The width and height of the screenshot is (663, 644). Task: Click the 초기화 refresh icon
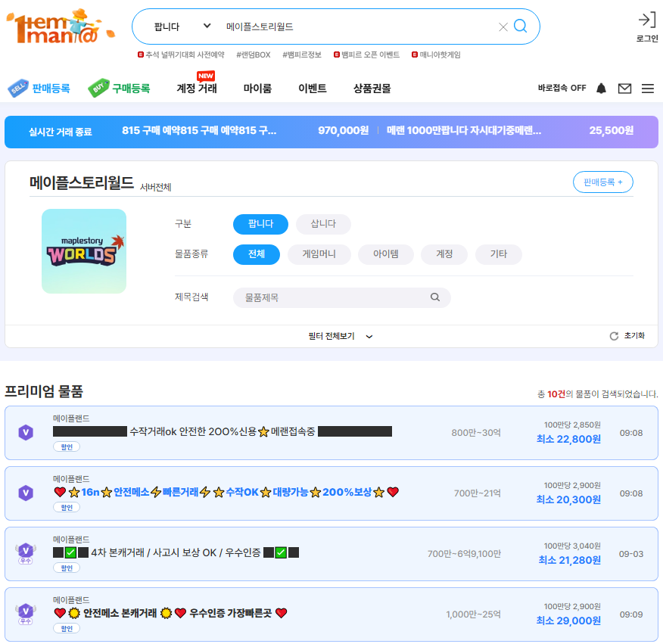point(614,336)
